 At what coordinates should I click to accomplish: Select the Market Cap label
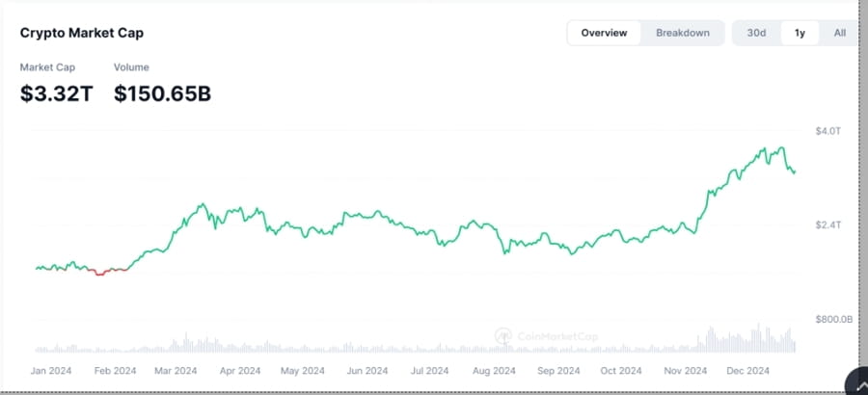[x=47, y=67]
